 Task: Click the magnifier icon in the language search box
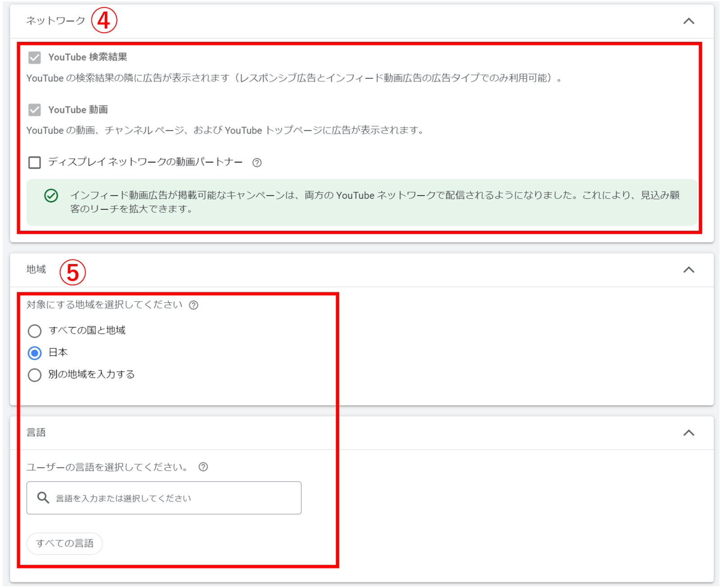pyautogui.click(x=43, y=498)
